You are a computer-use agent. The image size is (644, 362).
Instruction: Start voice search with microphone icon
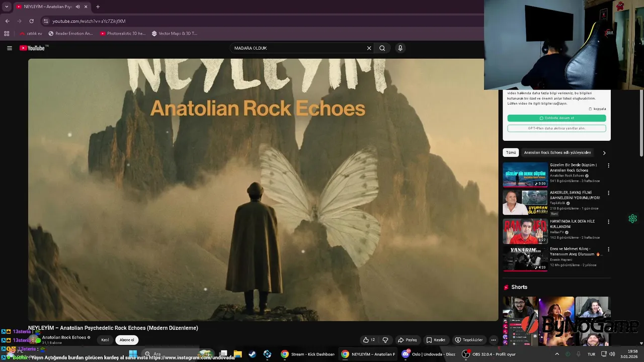click(400, 48)
